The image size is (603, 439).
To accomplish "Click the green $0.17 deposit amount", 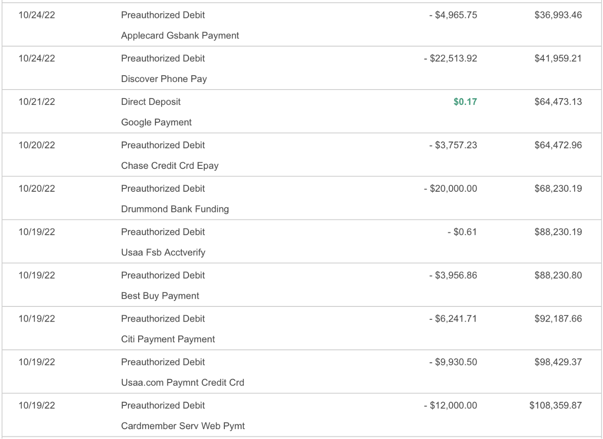I will click(465, 102).
